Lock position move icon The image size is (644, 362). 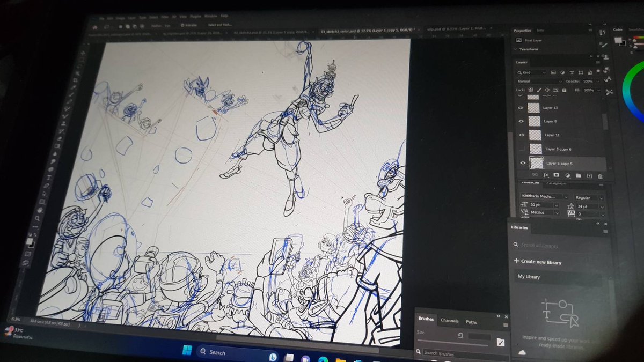[x=546, y=90]
